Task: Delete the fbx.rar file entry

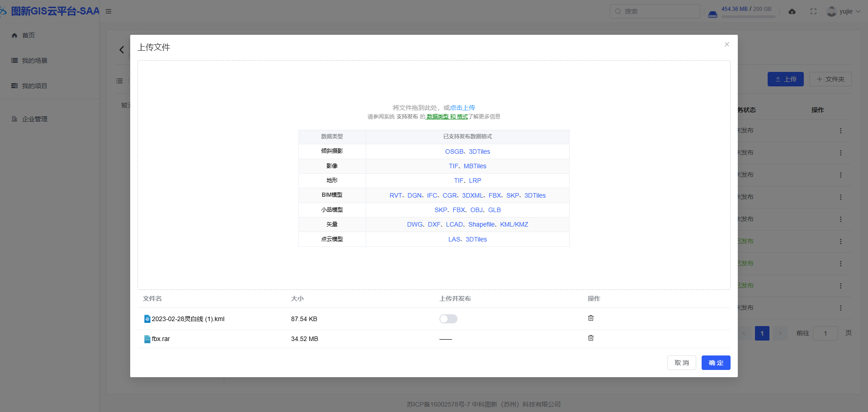Action: [x=590, y=338]
